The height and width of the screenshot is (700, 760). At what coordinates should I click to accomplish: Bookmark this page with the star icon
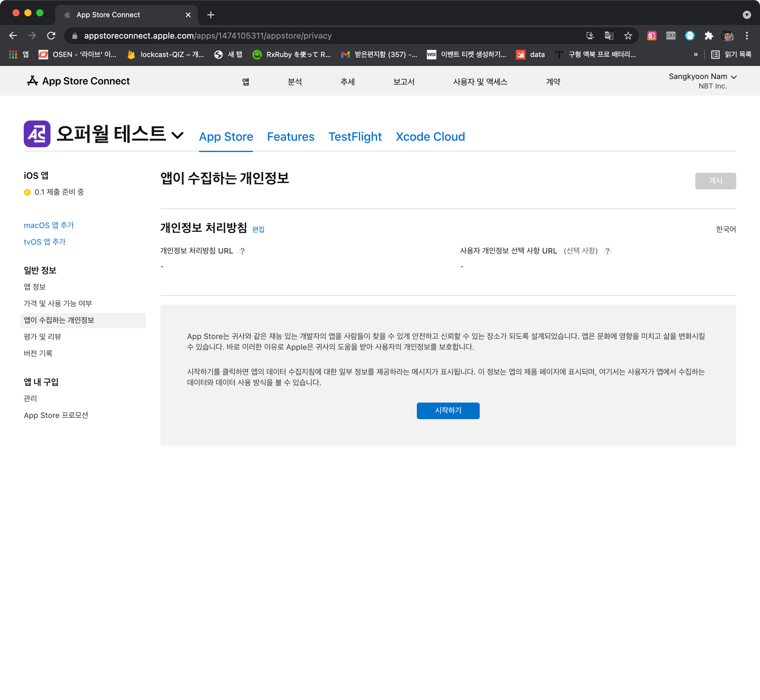pos(628,36)
